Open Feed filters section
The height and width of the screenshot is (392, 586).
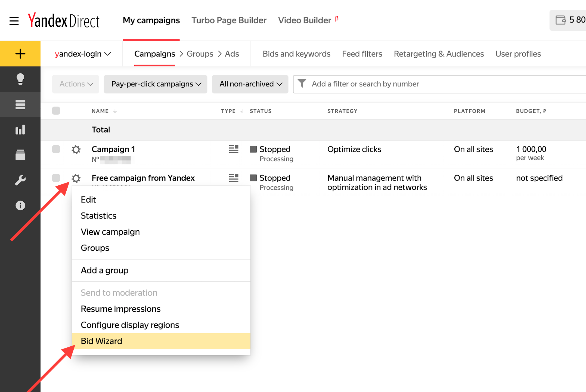coord(362,54)
